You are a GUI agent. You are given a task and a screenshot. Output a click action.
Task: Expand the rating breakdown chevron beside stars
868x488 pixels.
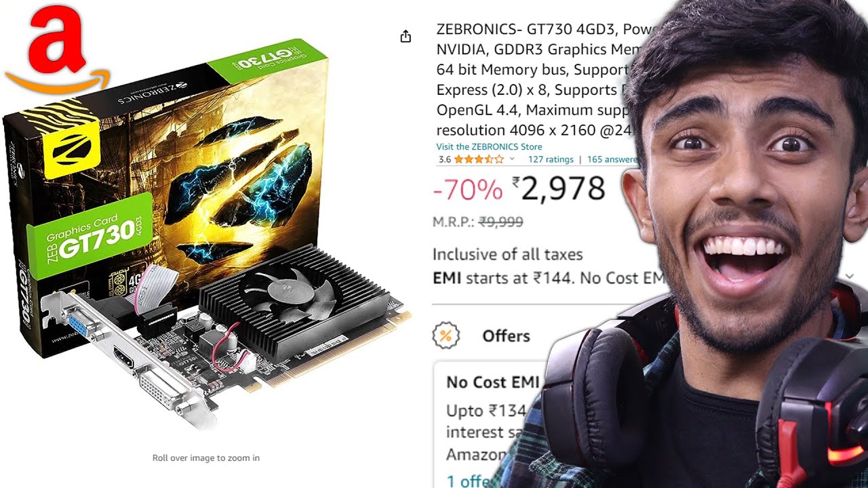click(512, 160)
